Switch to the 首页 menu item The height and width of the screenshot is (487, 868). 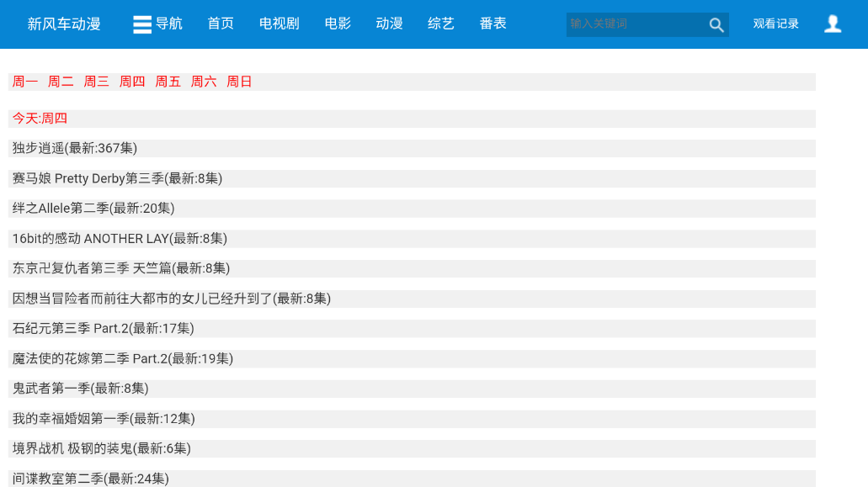220,24
